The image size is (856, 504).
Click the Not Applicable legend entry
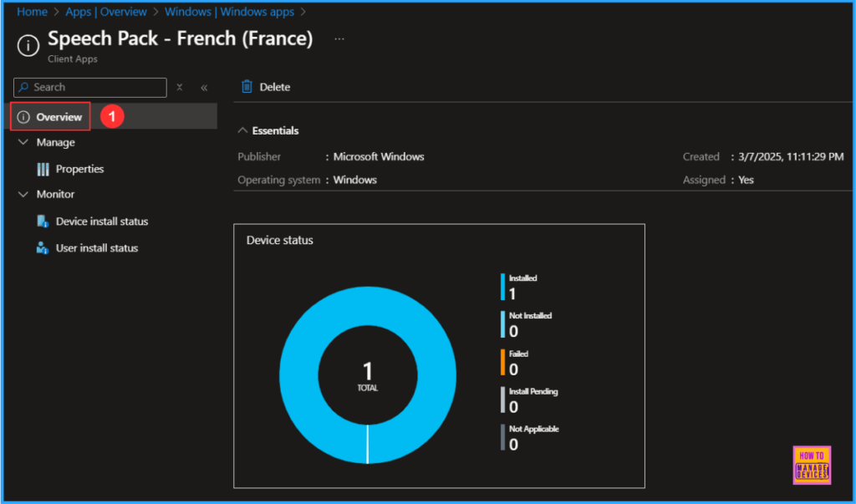pyautogui.click(x=530, y=437)
